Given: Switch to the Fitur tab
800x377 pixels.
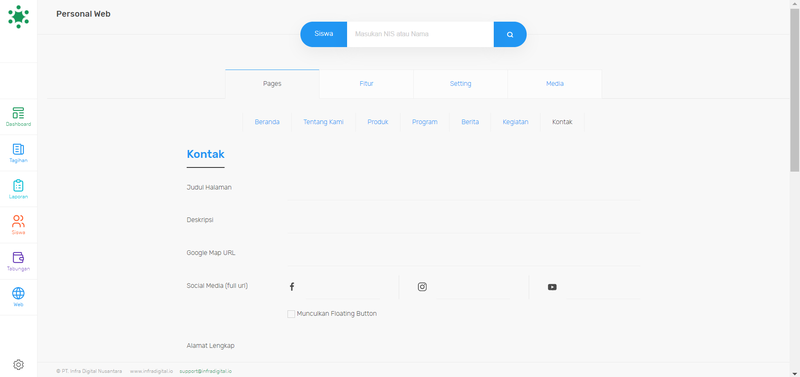Looking at the screenshot, I should (x=366, y=84).
